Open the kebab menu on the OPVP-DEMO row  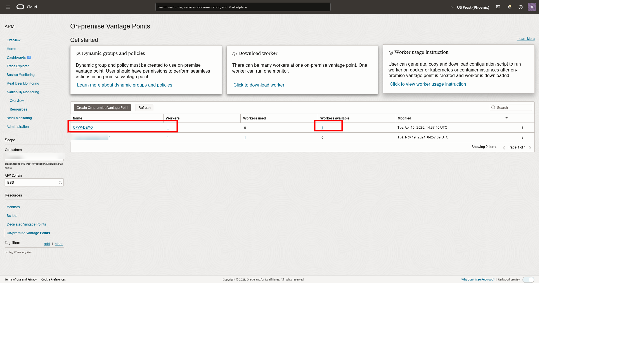(x=522, y=127)
